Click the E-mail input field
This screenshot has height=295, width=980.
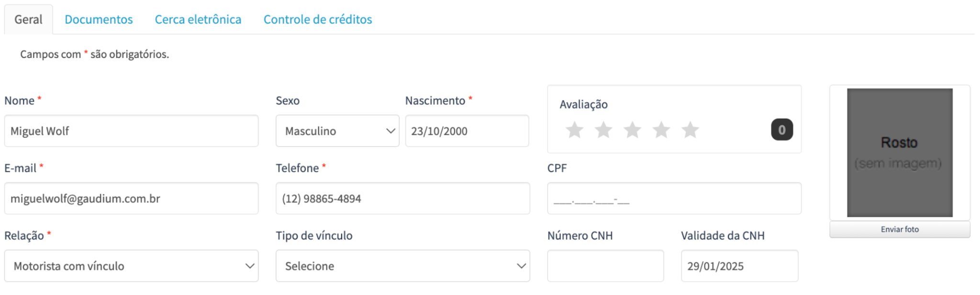[x=131, y=198]
